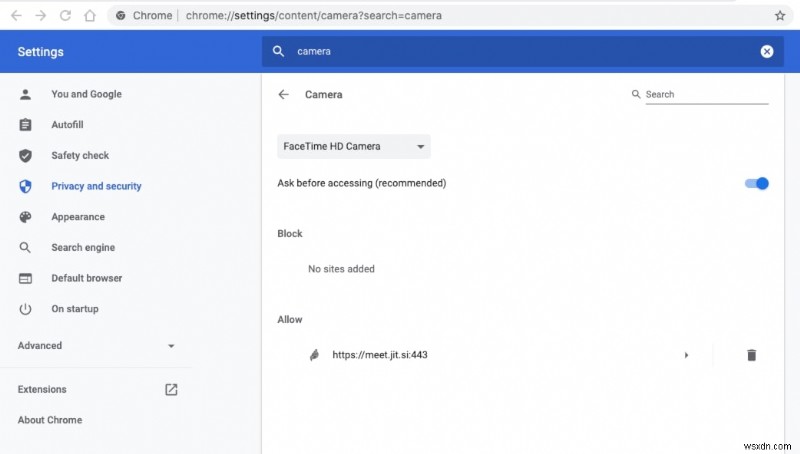The height and width of the screenshot is (454, 800).
Task: Click the No sites added text
Action: [x=341, y=269]
